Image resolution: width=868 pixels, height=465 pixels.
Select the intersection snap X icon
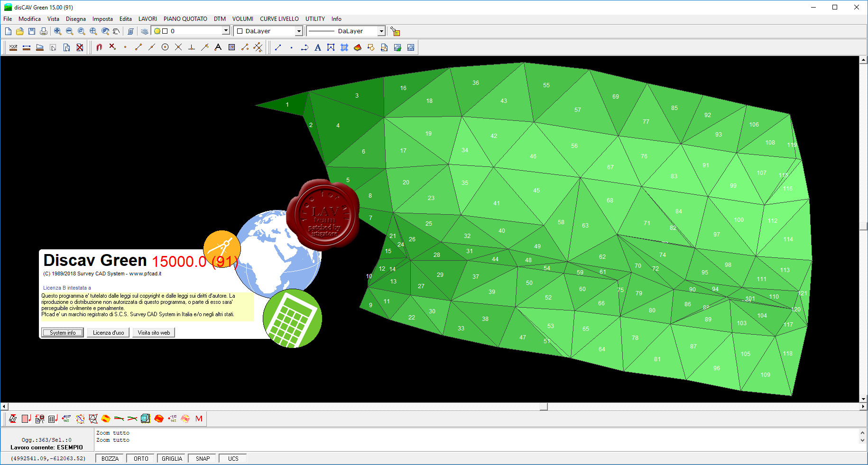point(178,47)
